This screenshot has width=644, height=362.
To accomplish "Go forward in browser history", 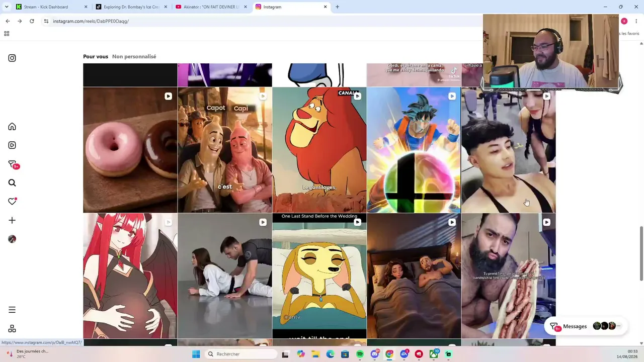I will (20, 21).
